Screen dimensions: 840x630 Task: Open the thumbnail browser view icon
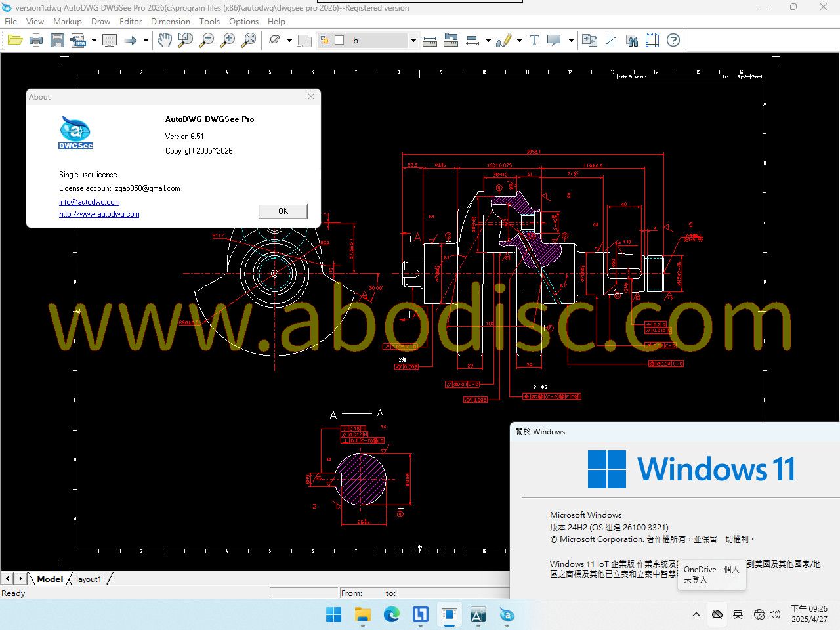(110, 41)
